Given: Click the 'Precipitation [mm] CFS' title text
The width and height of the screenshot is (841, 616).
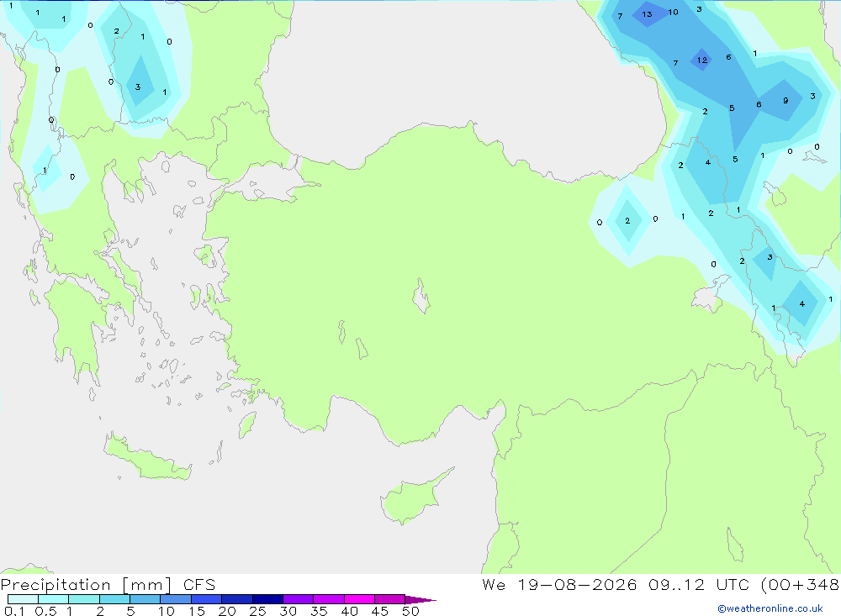Looking at the screenshot, I should 108,585.
